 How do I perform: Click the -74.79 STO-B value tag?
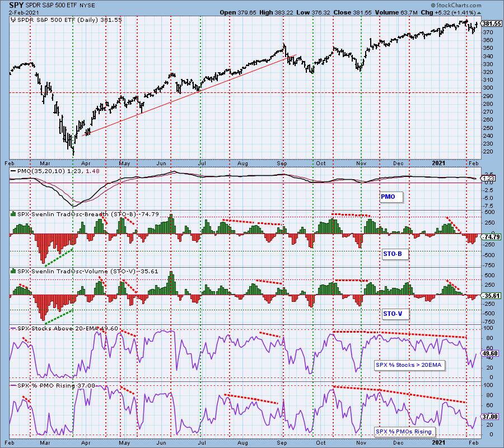tap(492, 237)
